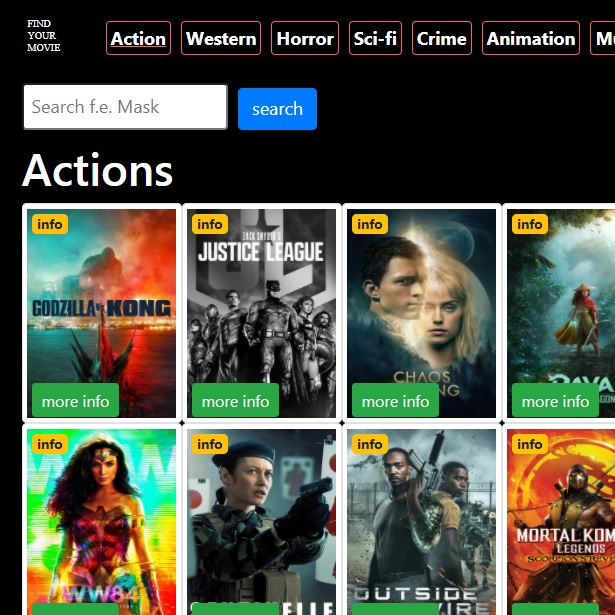
Task: Click the blue search button
Action: [277, 109]
